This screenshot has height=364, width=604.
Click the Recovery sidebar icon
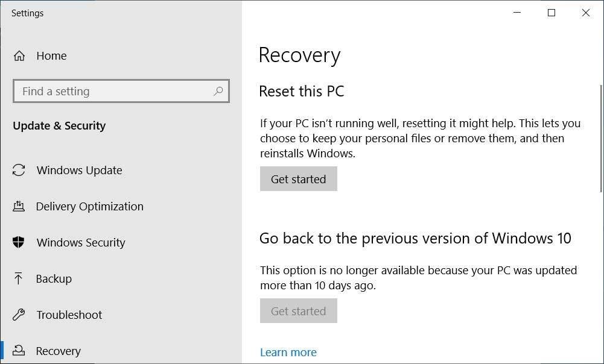[19, 351]
